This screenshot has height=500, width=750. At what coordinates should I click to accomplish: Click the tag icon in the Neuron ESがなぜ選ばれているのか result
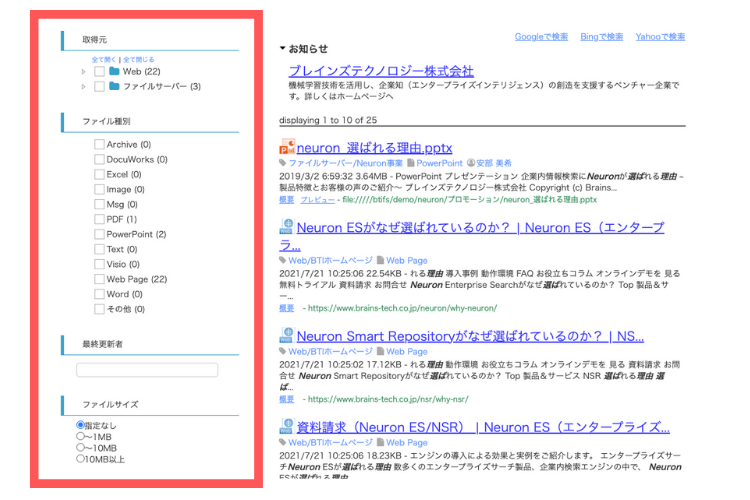pyautogui.click(x=283, y=260)
